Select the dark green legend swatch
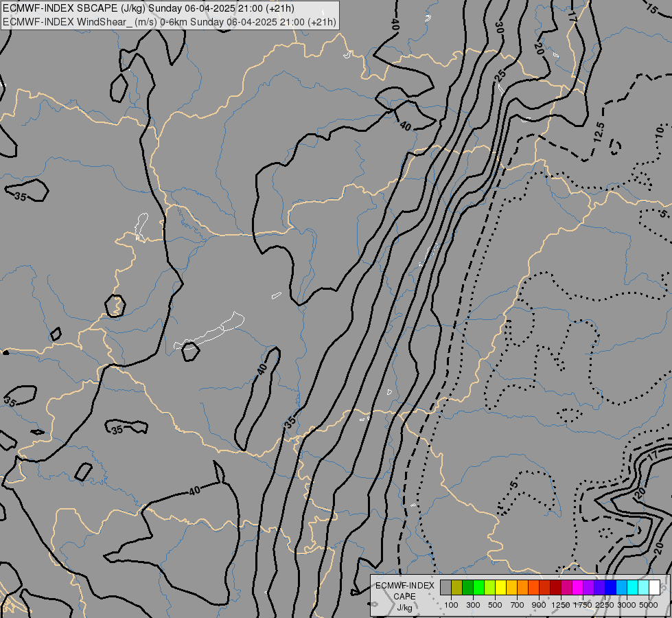This screenshot has height=618, width=672. point(468,587)
